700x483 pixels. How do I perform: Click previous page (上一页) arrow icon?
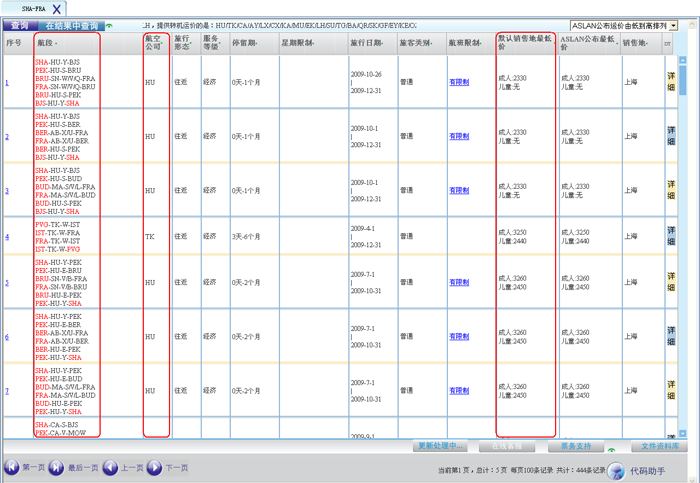pyautogui.click(x=110, y=467)
